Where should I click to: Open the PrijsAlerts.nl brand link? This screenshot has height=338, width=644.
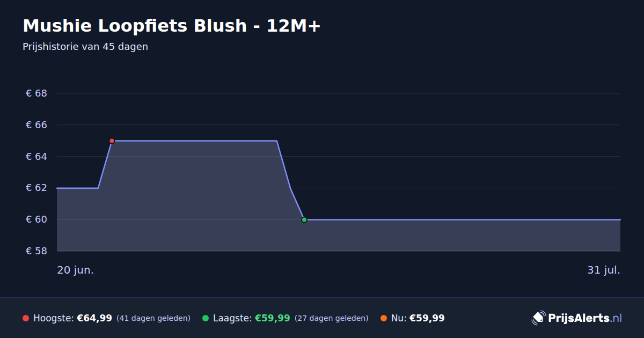coord(577,318)
